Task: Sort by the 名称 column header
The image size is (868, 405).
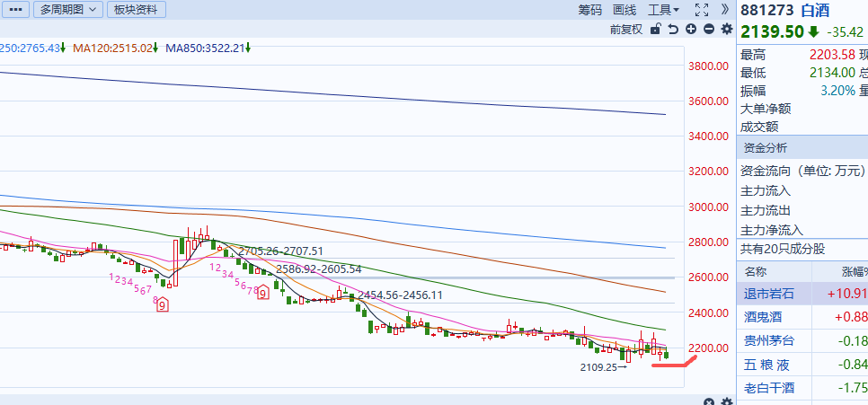Action: [757, 272]
